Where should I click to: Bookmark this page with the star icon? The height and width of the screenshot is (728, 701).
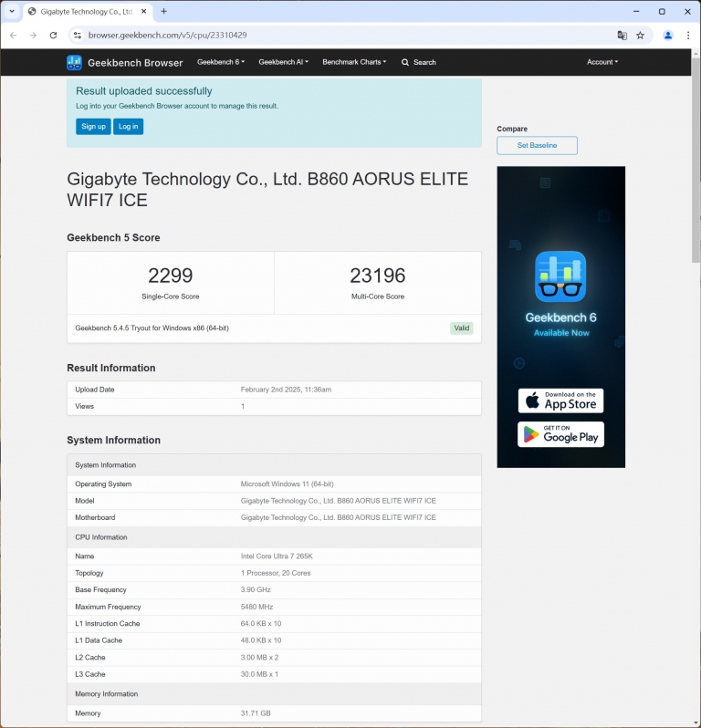point(640,36)
